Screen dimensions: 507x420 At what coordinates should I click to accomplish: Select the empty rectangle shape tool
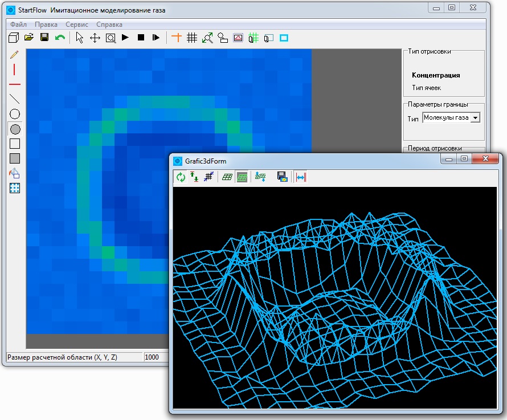click(15, 144)
